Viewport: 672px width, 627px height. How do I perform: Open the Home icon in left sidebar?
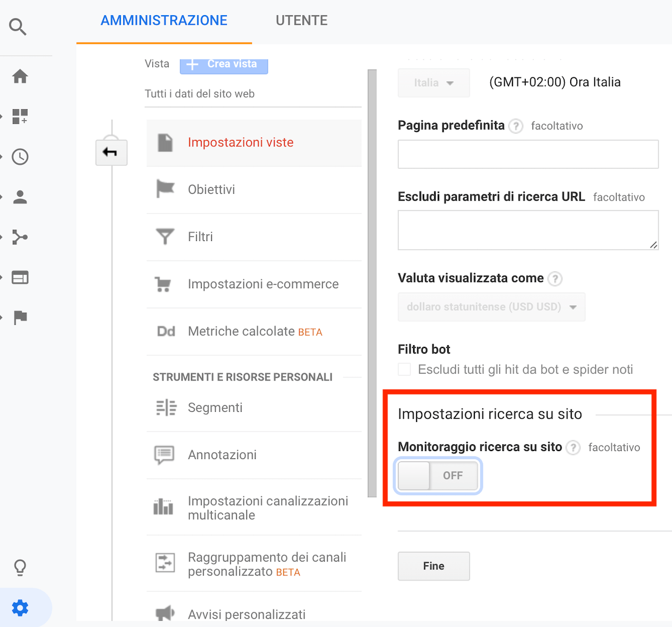[20, 76]
